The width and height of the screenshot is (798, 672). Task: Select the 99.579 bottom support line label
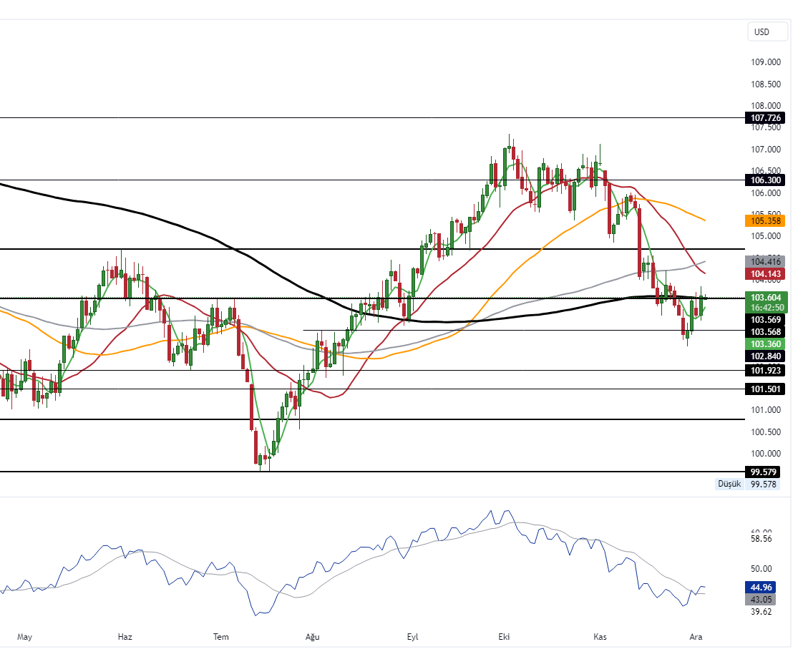click(x=764, y=472)
